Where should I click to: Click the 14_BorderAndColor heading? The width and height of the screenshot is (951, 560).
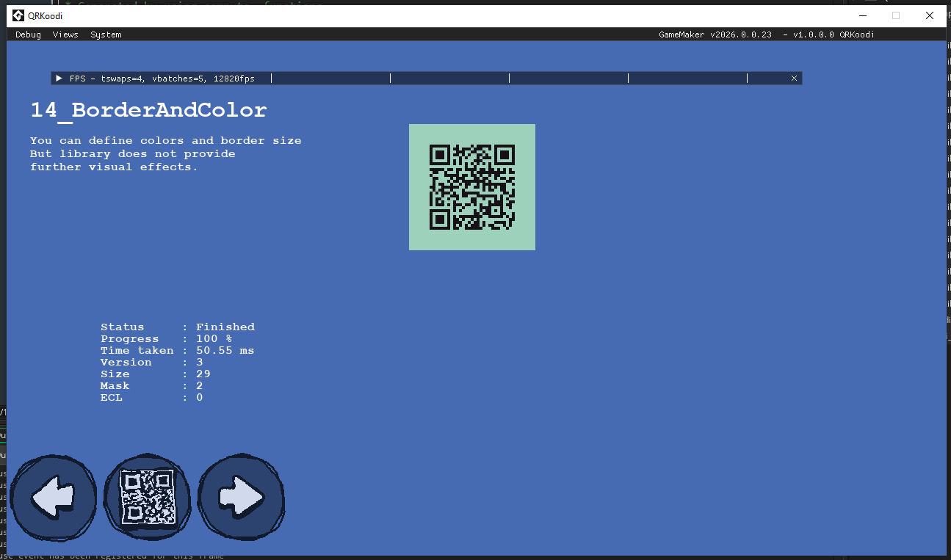coord(148,110)
